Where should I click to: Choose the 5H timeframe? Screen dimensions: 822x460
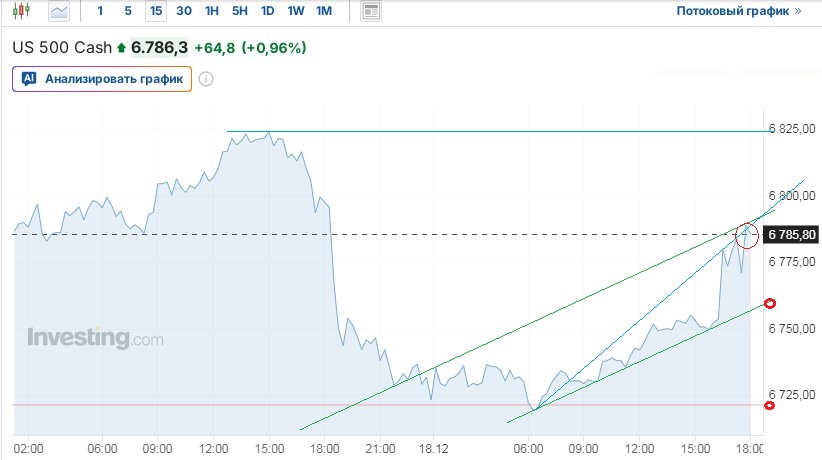pos(239,11)
